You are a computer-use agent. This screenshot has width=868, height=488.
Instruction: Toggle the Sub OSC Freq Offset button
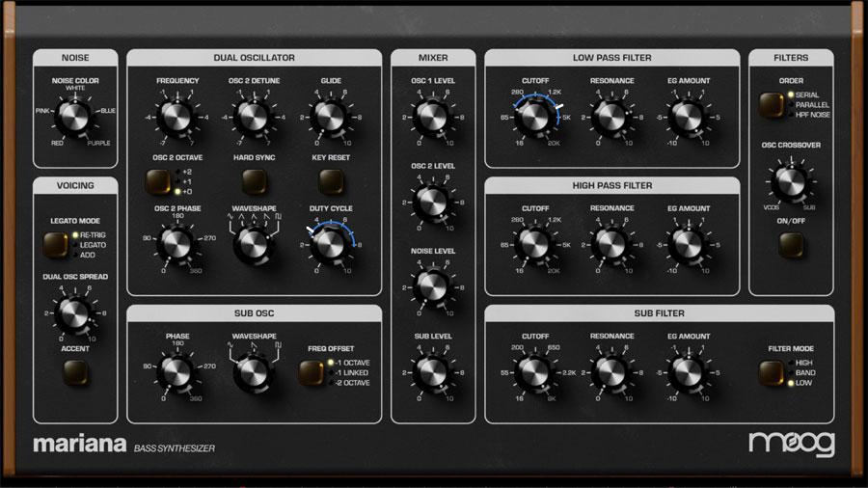(x=312, y=373)
